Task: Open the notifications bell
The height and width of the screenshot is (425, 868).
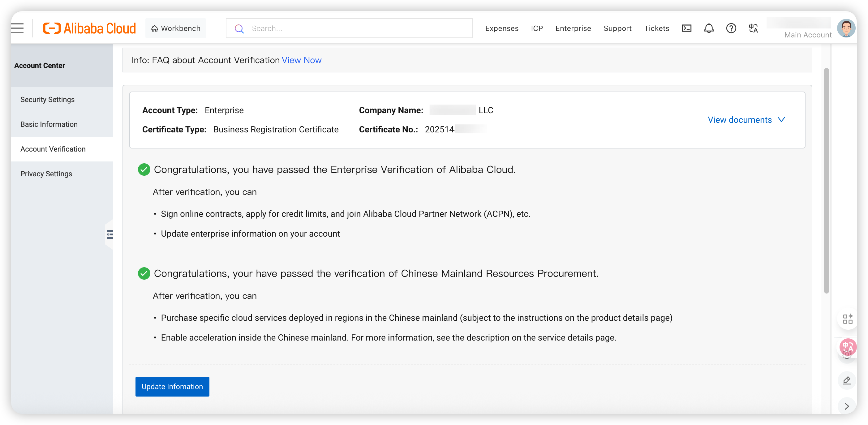Action: tap(709, 28)
